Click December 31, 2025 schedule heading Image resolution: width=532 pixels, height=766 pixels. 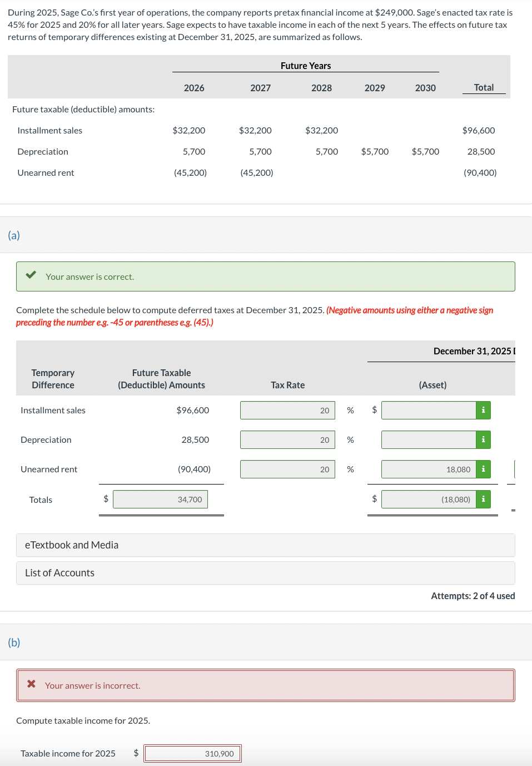pos(474,351)
